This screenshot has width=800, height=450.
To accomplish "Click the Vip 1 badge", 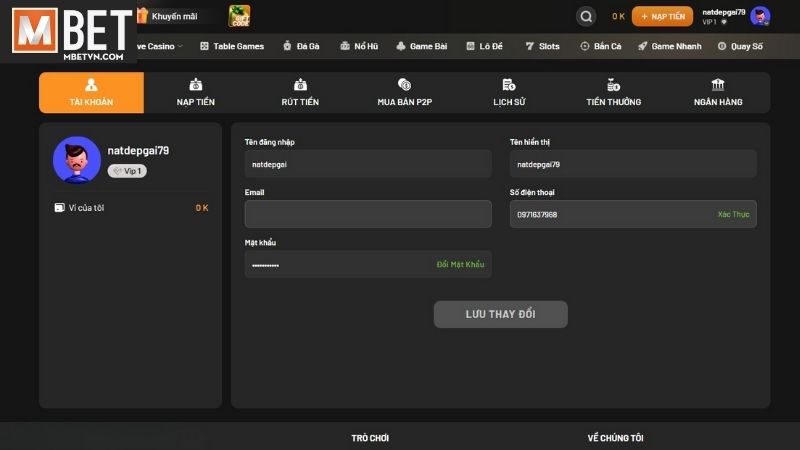I will point(127,171).
